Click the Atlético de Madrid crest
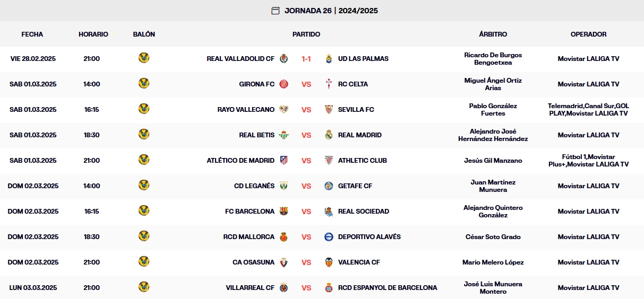 pyautogui.click(x=284, y=161)
